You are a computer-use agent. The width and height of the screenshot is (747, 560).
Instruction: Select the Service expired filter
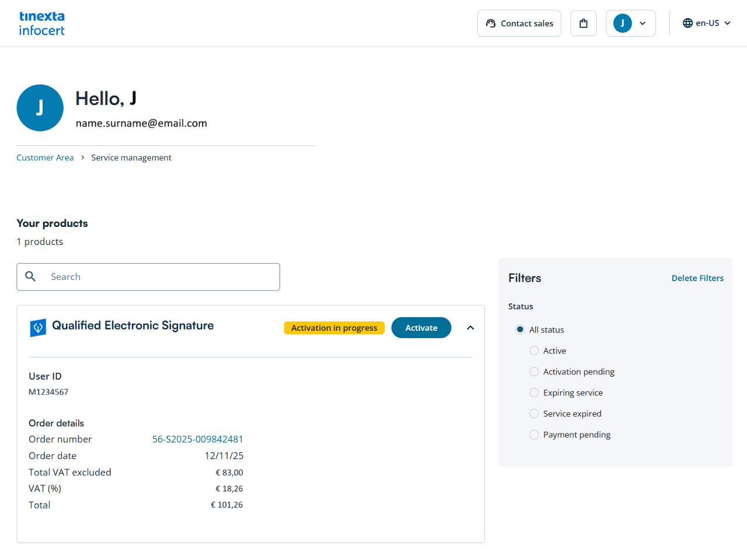tap(534, 414)
